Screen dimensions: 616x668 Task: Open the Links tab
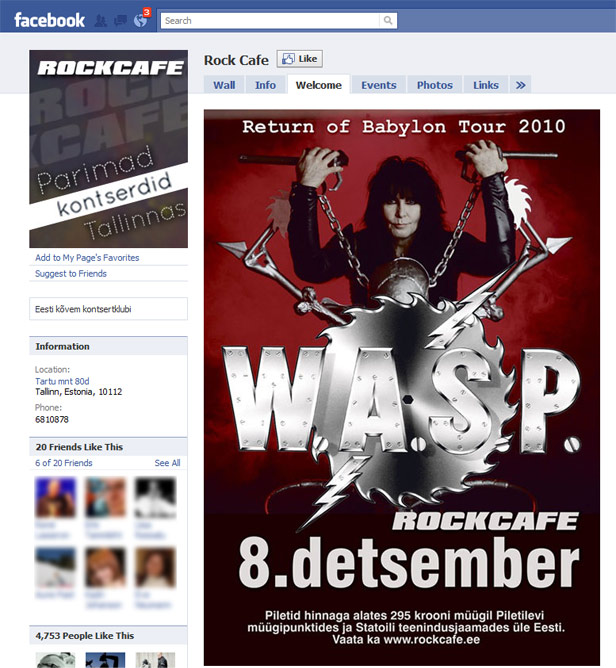[x=486, y=85]
